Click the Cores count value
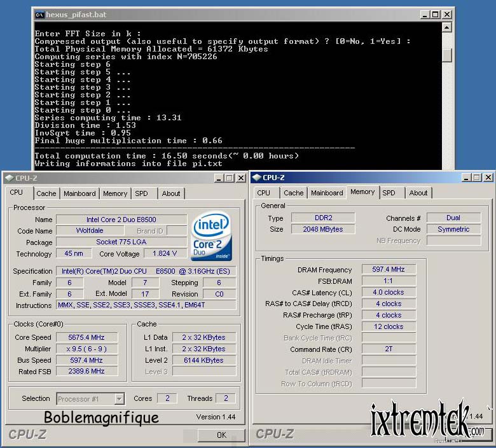This screenshot has width=496, height=448. point(167,398)
